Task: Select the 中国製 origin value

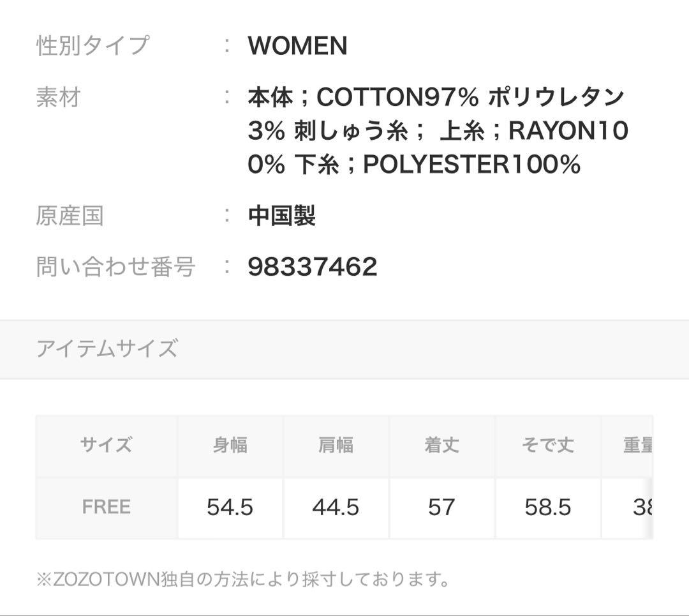Action: (x=282, y=216)
